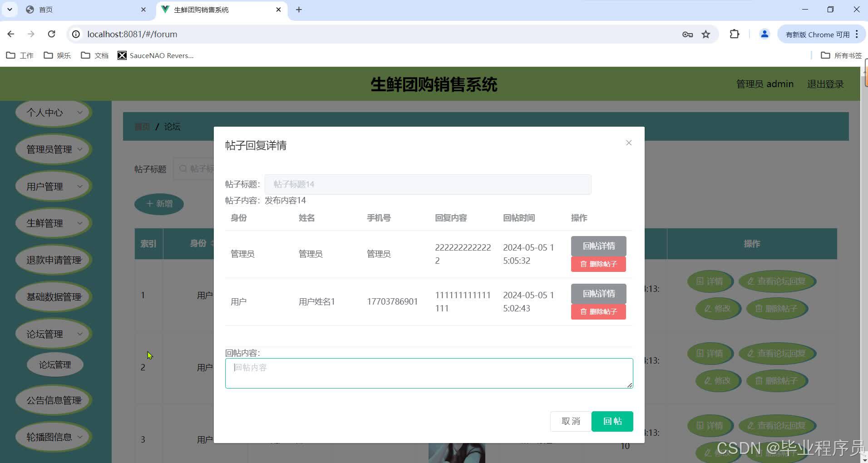
Task: Click 回帖详情 for 用户姓名1 reply
Action: (x=598, y=293)
